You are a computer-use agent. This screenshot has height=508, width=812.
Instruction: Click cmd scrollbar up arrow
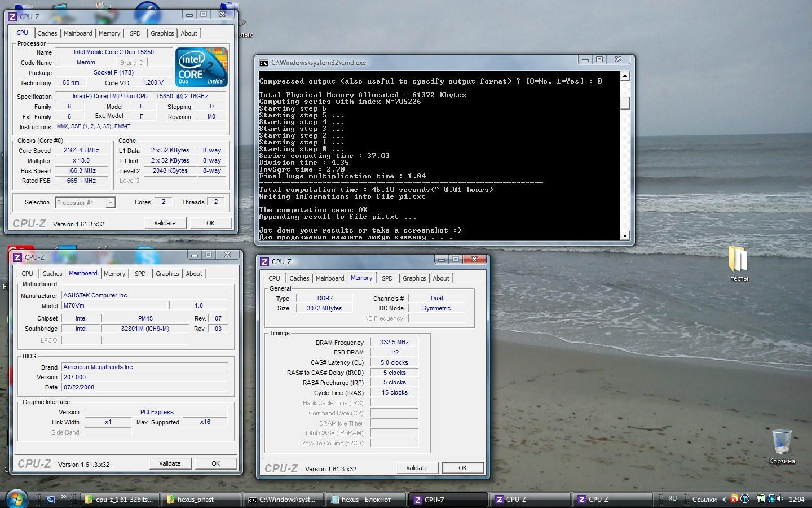pos(625,75)
